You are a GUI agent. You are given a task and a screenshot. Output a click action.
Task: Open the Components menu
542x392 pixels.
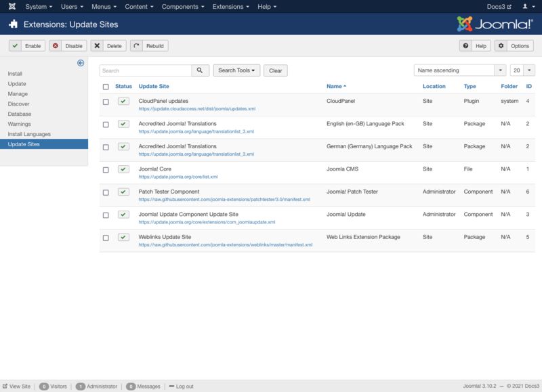click(183, 7)
